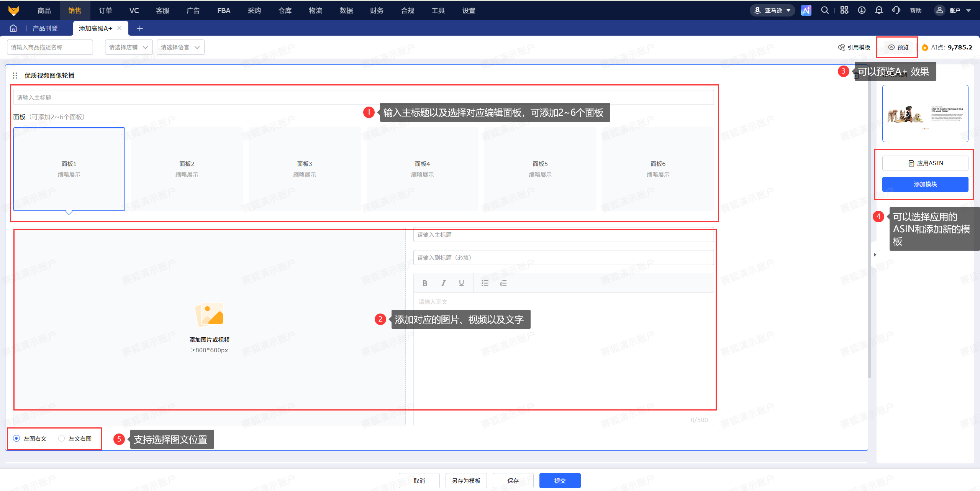Open the 请选择店铺 dropdown
Screen dimensions: 980x491
tap(129, 47)
